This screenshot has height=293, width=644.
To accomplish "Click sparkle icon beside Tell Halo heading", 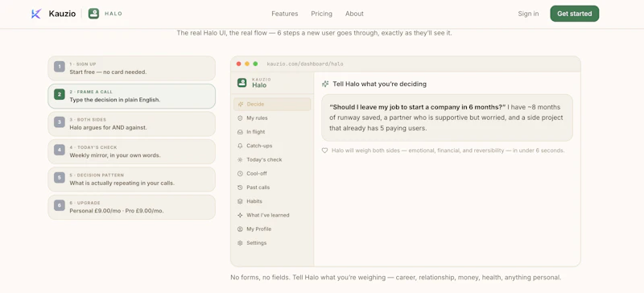I will coord(325,84).
